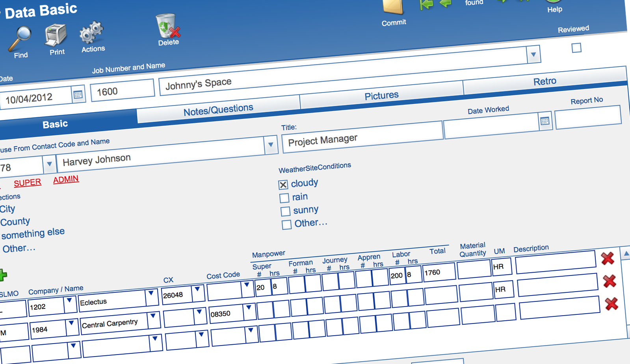Click the 10/04/2012 date field
Screen dimensions: 630x364
point(36,98)
